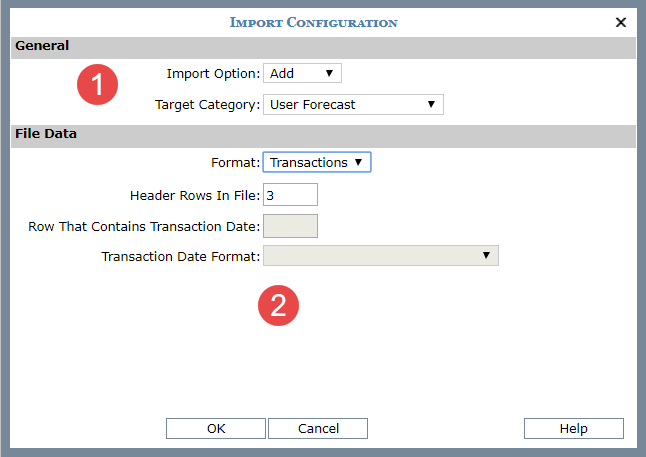Click the red circle marker numbered 1
The image size is (646, 457).
pos(98,85)
